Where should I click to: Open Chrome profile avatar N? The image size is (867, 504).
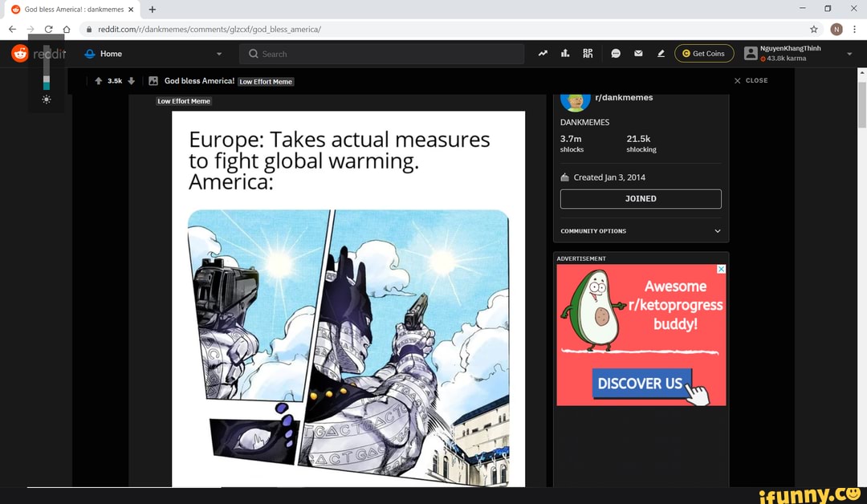836,29
